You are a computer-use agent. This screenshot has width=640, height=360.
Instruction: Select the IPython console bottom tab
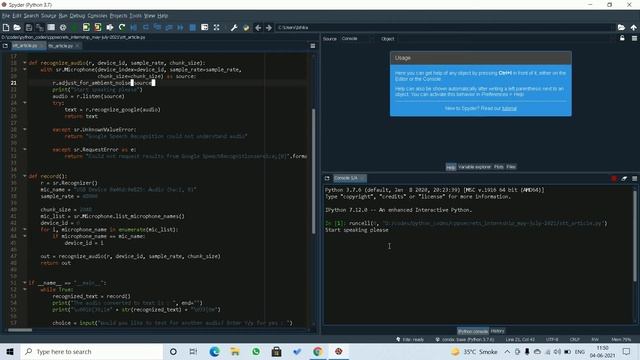[x=473, y=331]
